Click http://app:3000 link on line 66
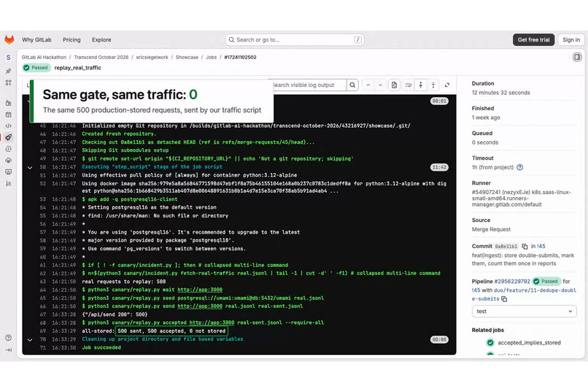The height and width of the screenshot is (392, 588). [199, 307]
